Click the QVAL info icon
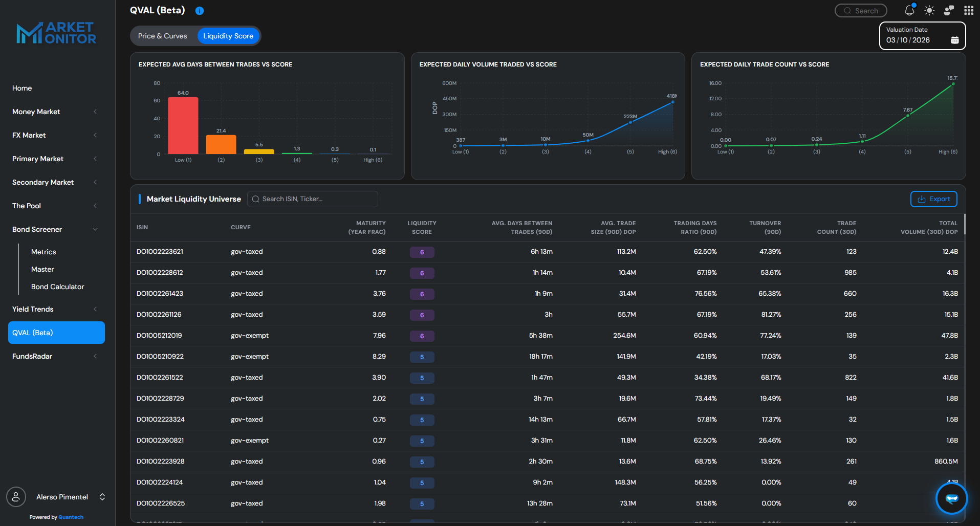This screenshot has height=526, width=980. click(200, 10)
